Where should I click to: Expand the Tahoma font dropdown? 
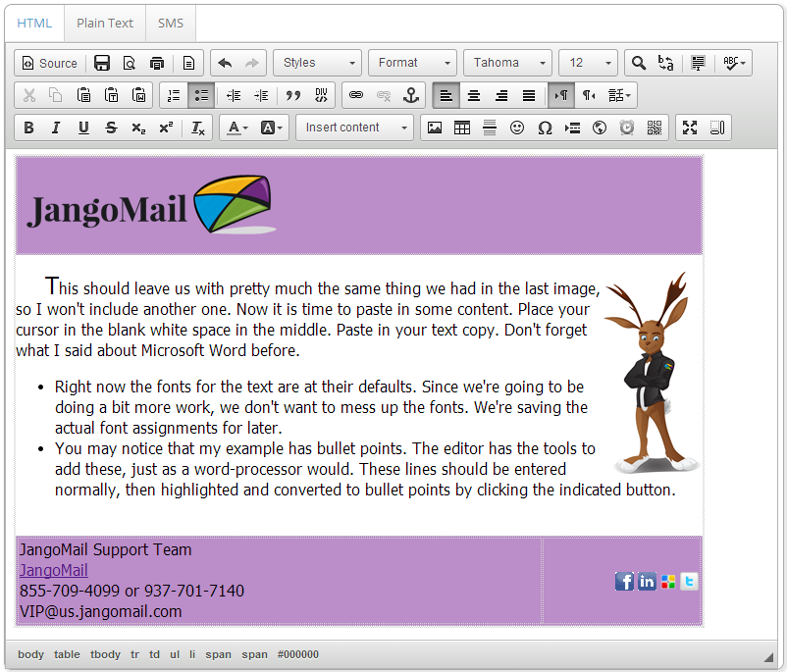tap(507, 63)
